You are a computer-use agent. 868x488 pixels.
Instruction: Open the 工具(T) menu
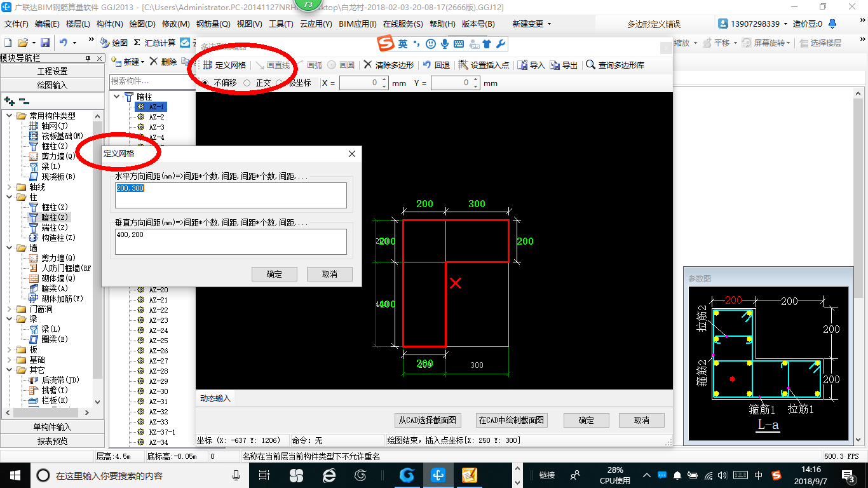point(281,24)
